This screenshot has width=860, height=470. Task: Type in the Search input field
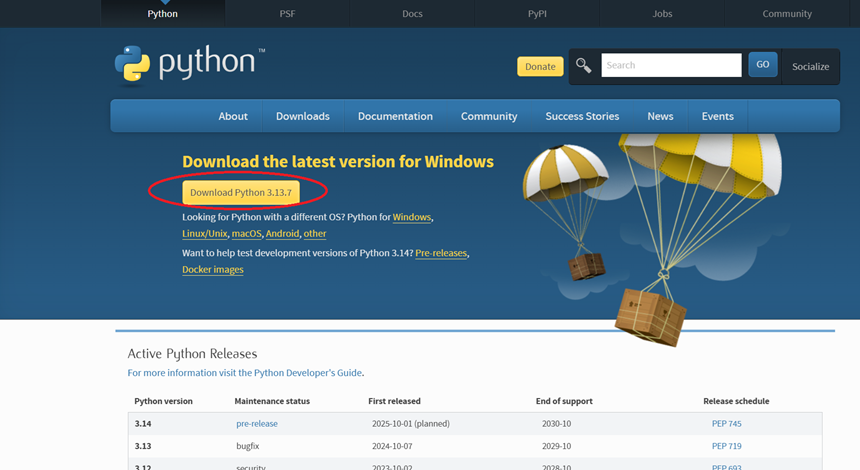tap(670, 65)
